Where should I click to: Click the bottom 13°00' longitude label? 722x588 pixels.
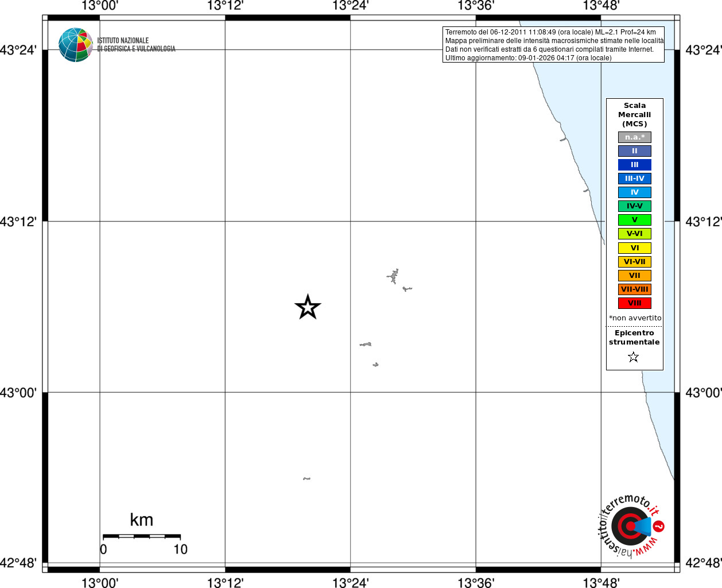[x=100, y=582]
